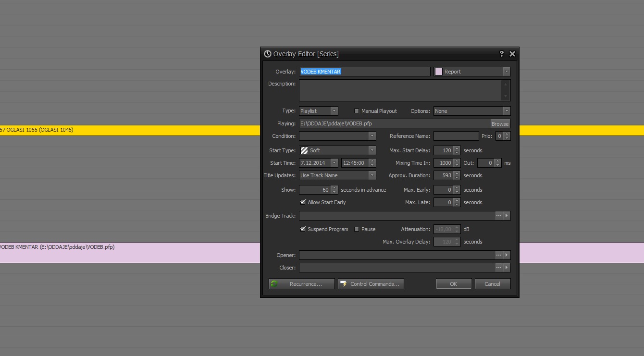Open the Report color category dropdown
The width and height of the screenshot is (644, 356).
pos(471,72)
